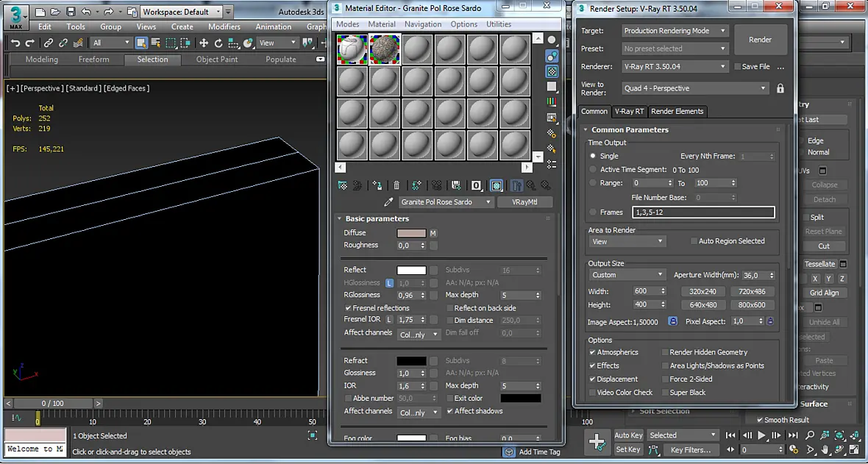Open the Animation menu in the main menu bar
This screenshot has width=868, height=464.
tap(274, 26)
